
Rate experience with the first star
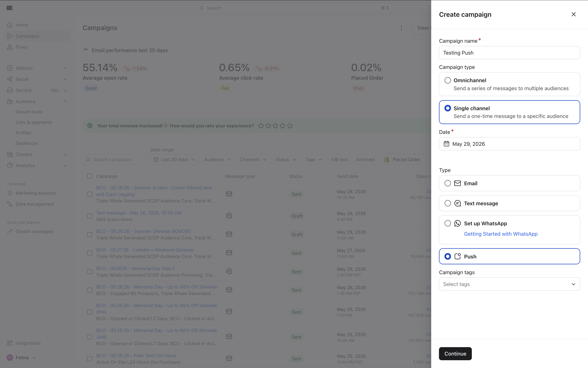click(x=261, y=126)
